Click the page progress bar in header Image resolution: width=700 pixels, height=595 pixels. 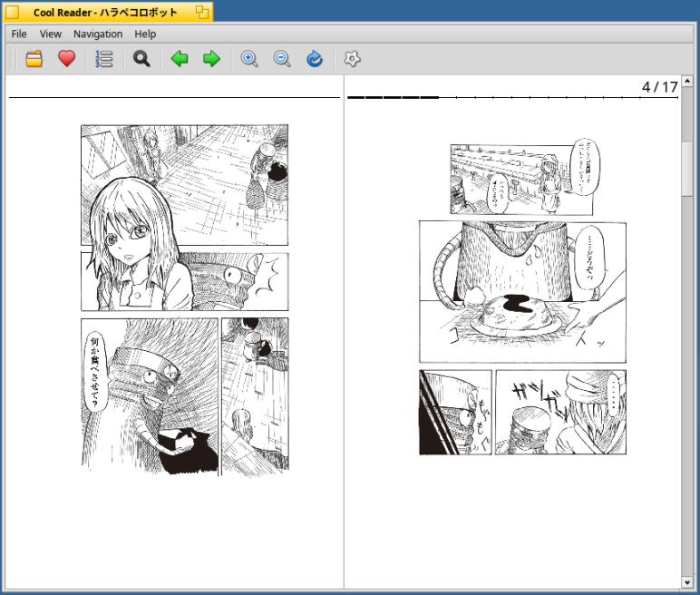pos(512,97)
